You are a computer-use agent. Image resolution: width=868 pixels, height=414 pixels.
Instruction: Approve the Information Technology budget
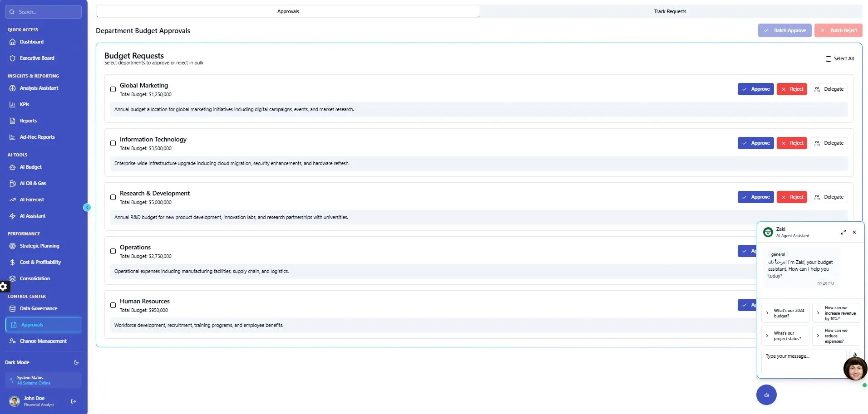(x=755, y=143)
